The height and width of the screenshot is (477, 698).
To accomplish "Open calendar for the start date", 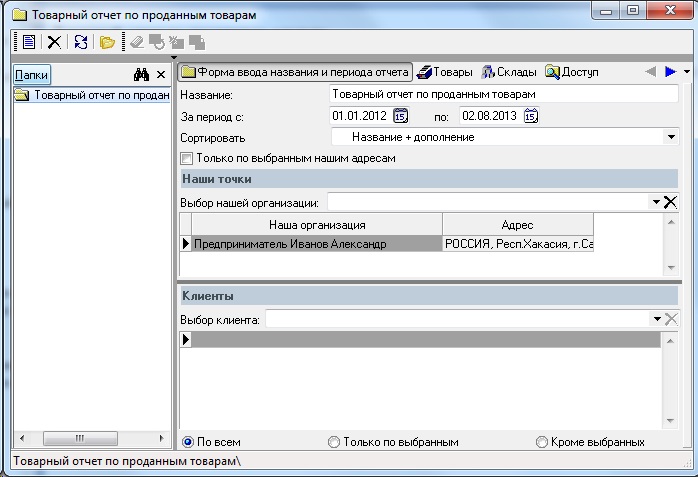I will tap(400, 116).
